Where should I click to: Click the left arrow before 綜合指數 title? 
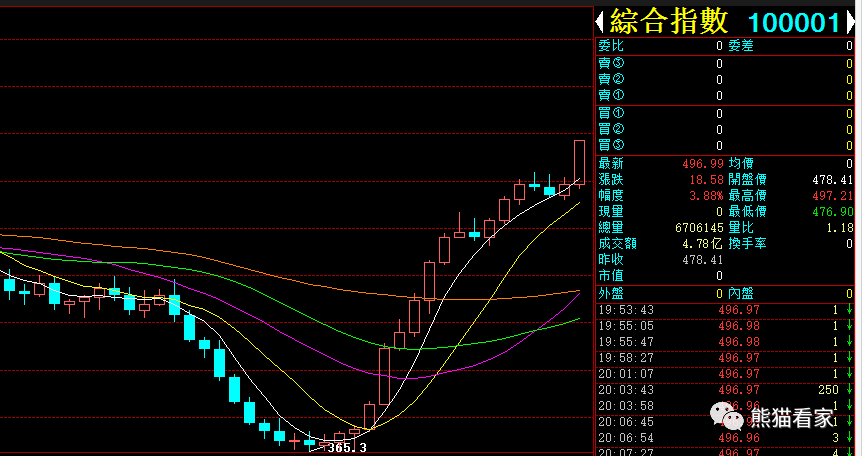[600, 23]
